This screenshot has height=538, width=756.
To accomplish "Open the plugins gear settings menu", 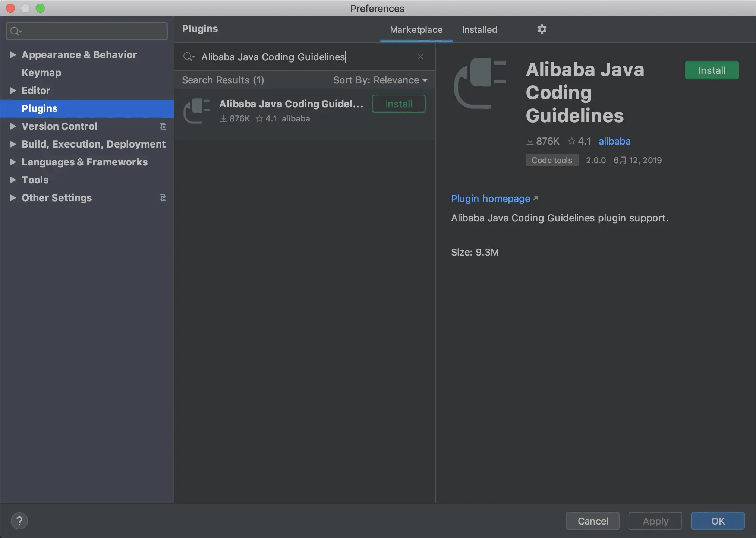I will [542, 29].
